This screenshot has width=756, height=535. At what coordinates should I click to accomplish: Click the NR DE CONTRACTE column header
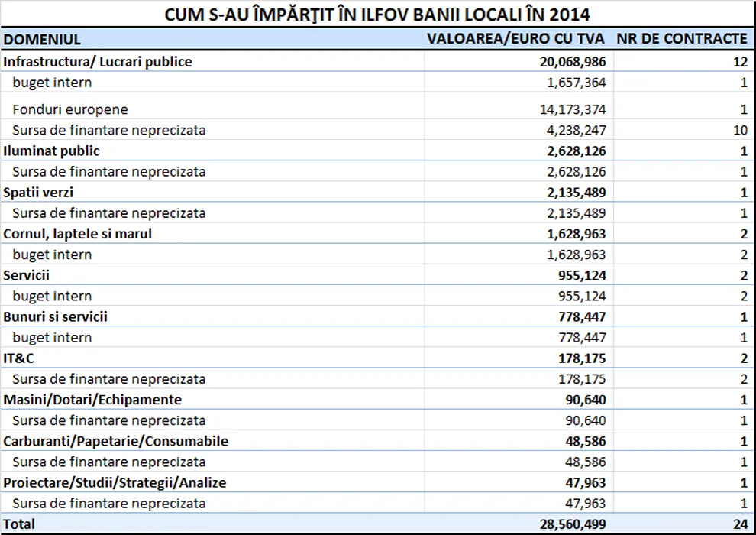tap(681, 38)
